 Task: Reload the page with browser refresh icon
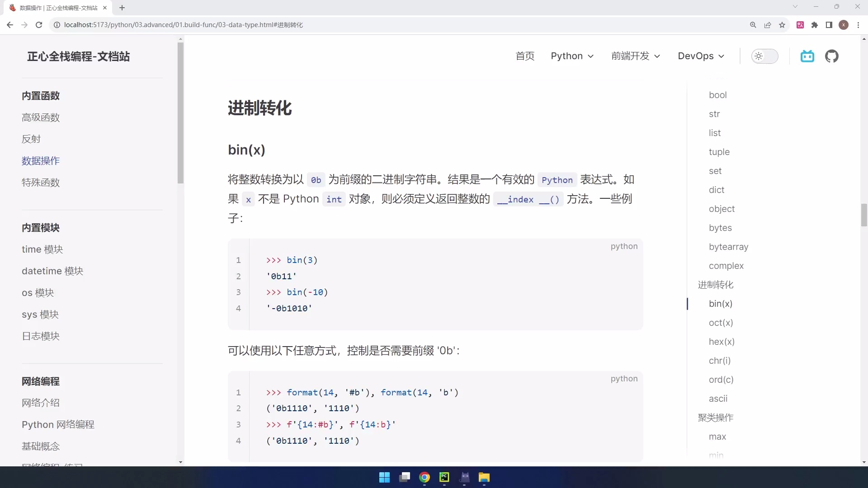click(39, 25)
